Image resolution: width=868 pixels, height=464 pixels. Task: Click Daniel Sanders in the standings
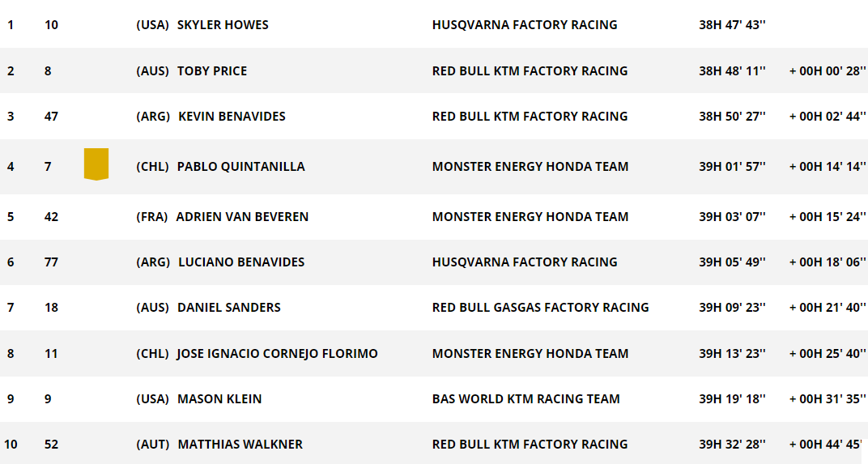pyautogui.click(x=228, y=308)
